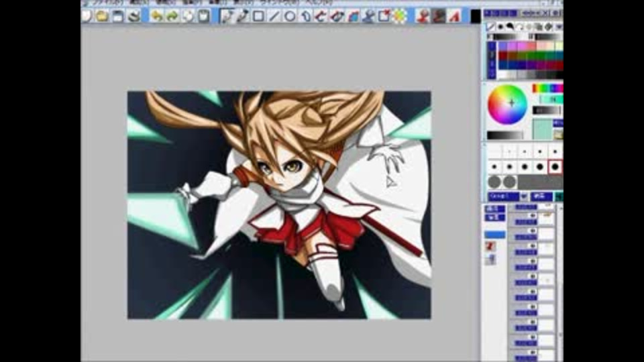Select the blue eyedropper tool
The width and height of the screenshot is (644, 362).
click(x=368, y=16)
